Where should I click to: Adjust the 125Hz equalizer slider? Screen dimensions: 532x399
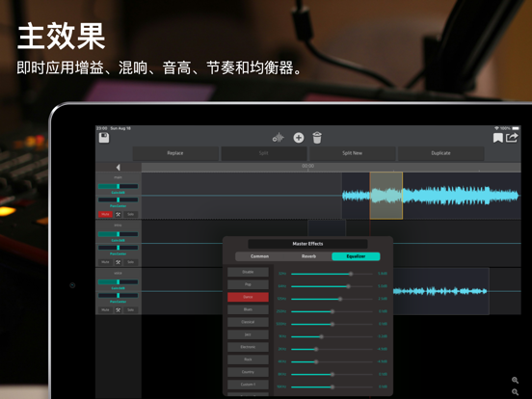[332, 299]
